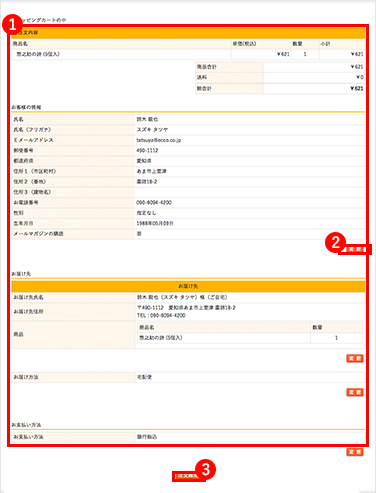This screenshot has height=493, width=376.
Task: Click the product name in the 注文内容 table
Action: pos(38,54)
